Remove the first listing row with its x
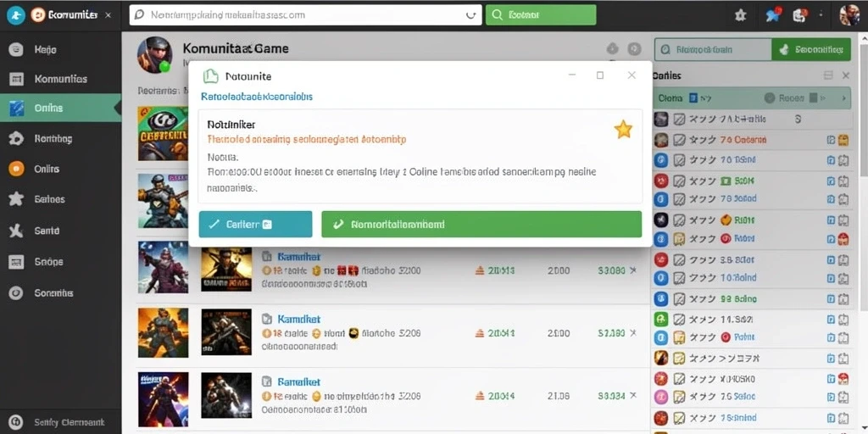Screen dimensions: 868x434 tap(633, 270)
